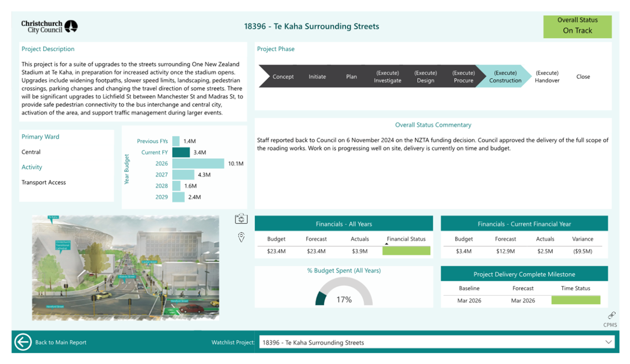630x364 pixels.
Task: Click the Central ward value
Action: (x=31, y=152)
